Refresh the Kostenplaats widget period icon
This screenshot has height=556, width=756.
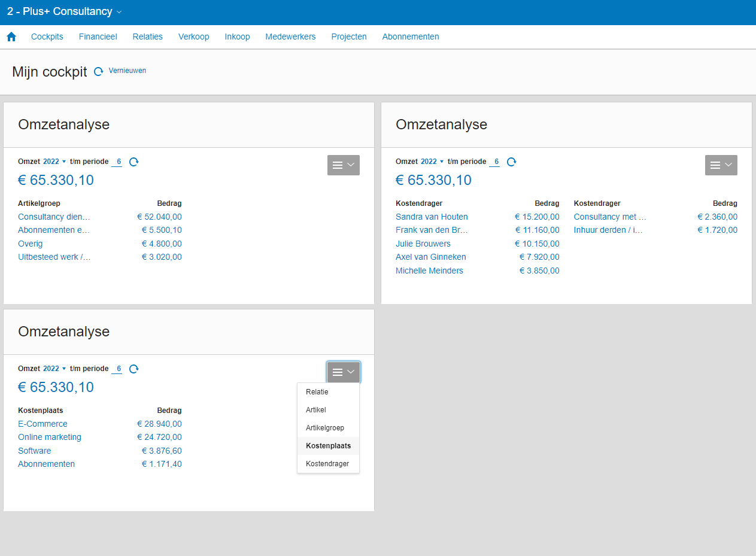point(134,369)
